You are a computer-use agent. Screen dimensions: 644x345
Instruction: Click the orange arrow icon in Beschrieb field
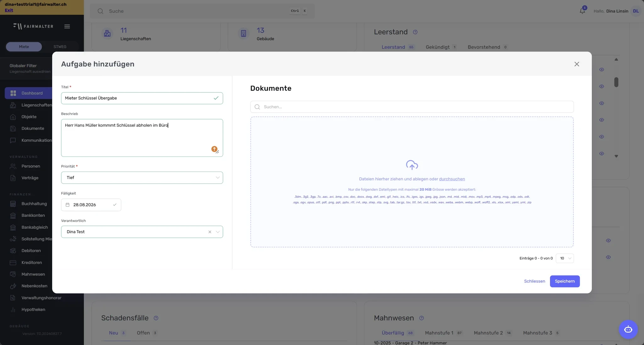tap(214, 149)
